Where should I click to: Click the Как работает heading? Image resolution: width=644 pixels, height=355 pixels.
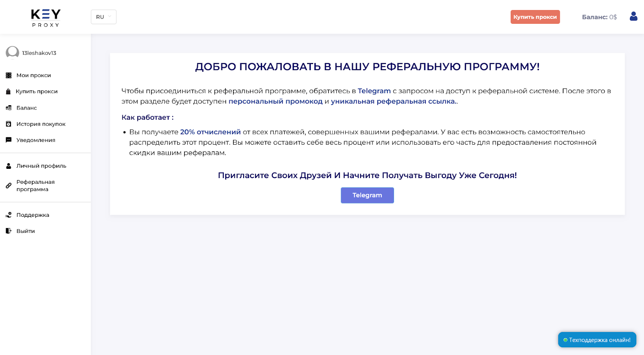coord(147,118)
